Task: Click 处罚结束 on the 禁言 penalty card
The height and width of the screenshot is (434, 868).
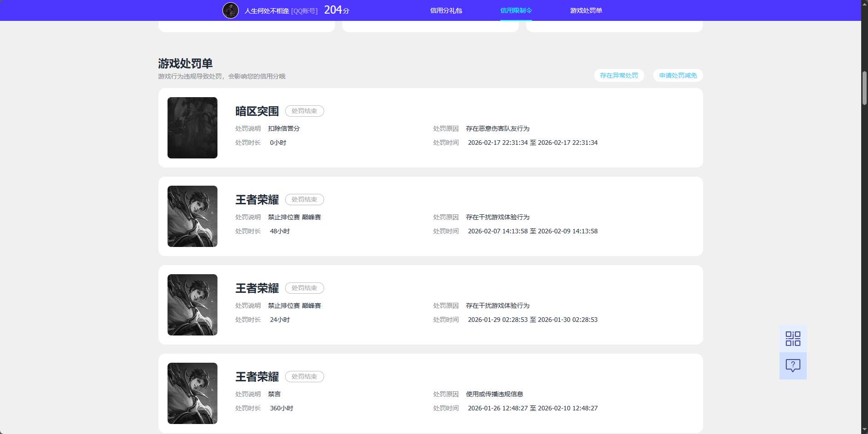Action: pos(305,376)
